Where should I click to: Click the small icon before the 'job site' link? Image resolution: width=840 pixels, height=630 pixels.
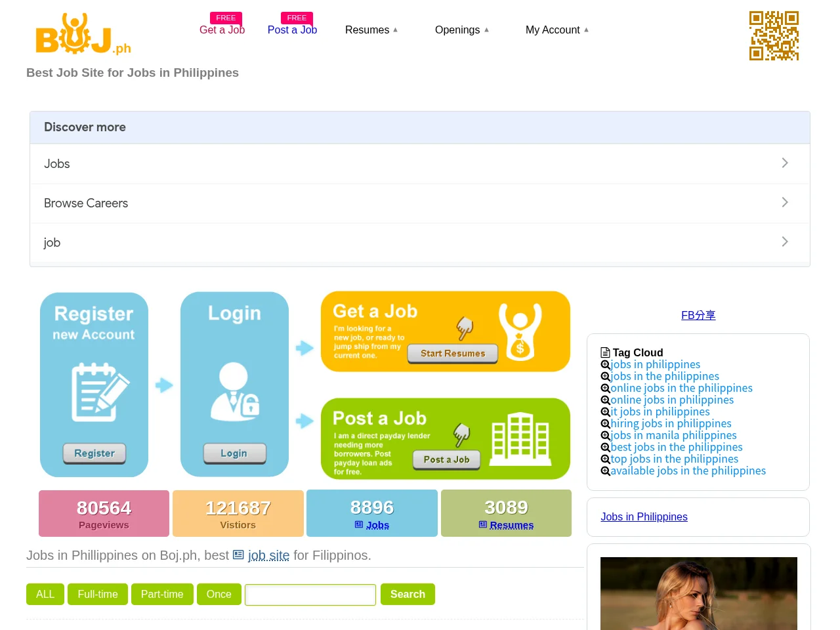pyautogui.click(x=238, y=555)
